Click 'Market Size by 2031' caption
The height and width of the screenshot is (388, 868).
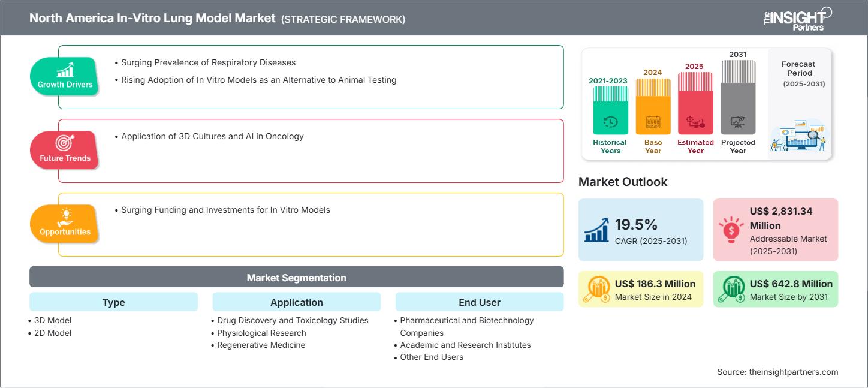point(789,297)
